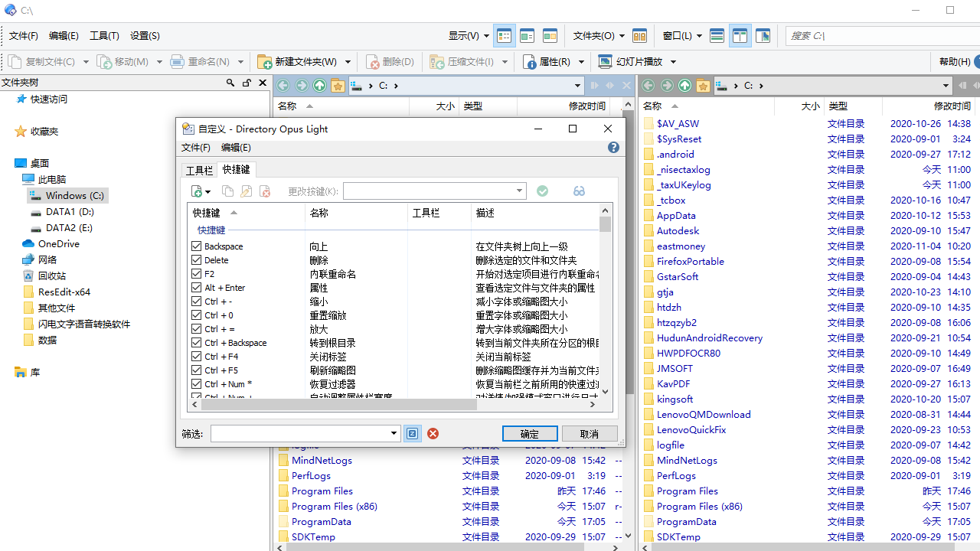Click the left pane Forward arrow icon

pyautogui.click(x=302, y=86)
